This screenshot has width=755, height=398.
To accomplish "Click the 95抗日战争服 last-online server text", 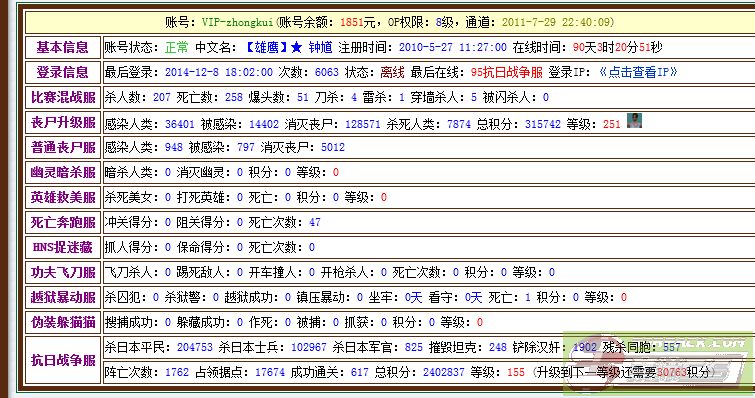I will pyautogui.click(x=507, y=72).
